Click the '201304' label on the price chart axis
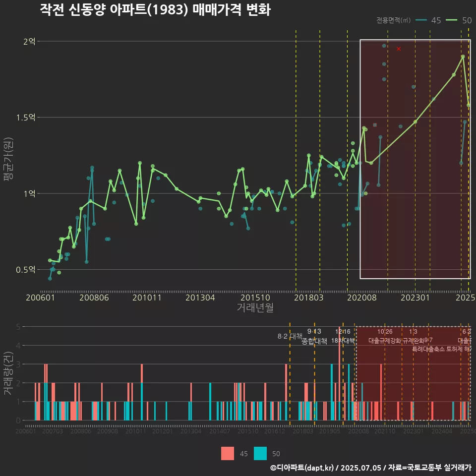This screenshot has height=476, width=476. (x=200, y=297)
